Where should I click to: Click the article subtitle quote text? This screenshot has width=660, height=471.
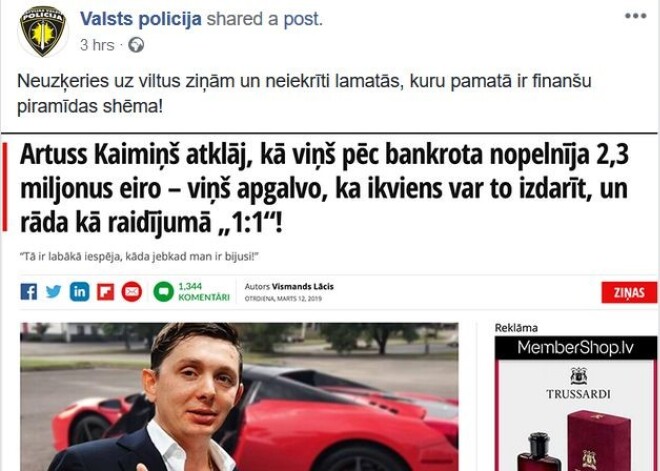pos(139,256)
